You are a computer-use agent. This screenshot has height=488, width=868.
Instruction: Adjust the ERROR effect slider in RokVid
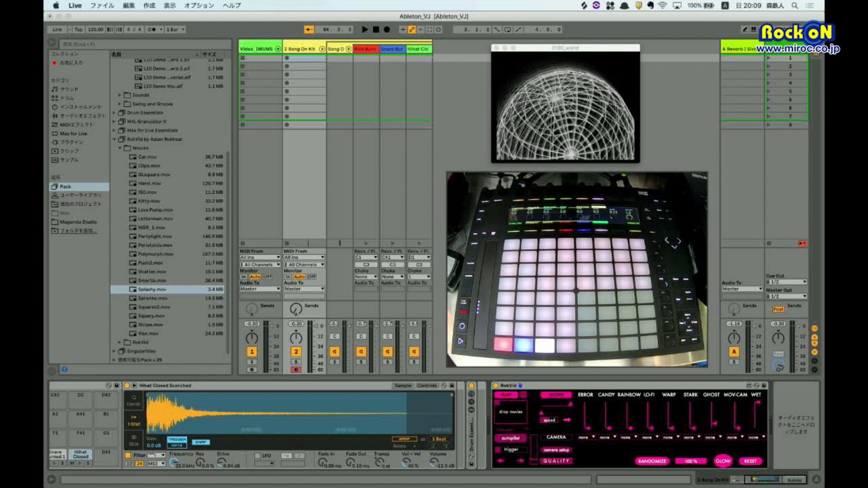[x=585, y=416]
